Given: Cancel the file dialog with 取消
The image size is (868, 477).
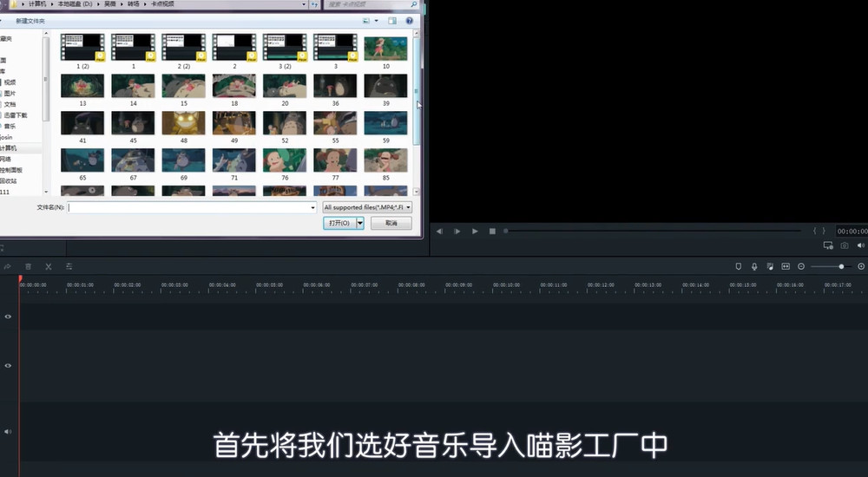Looking at the screenshot, I should coord(391,222).
